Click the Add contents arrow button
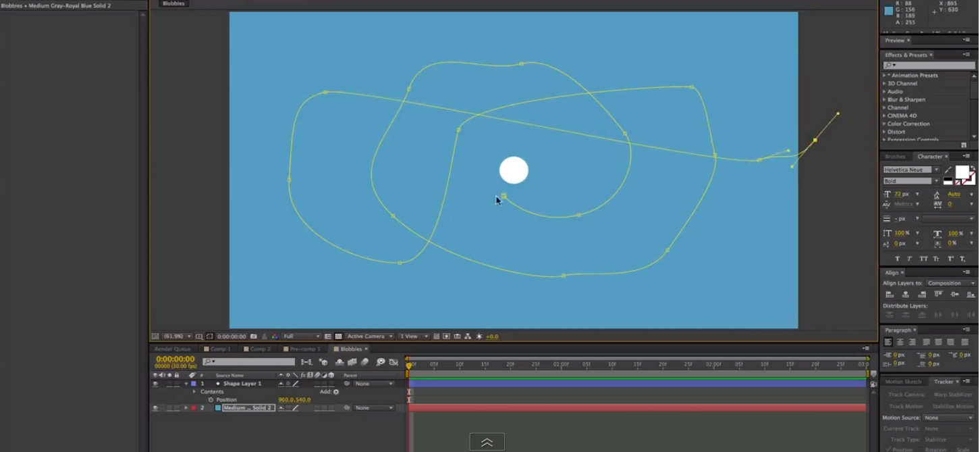The height and width of the screenshot is (452, 980). click(336, 392)
